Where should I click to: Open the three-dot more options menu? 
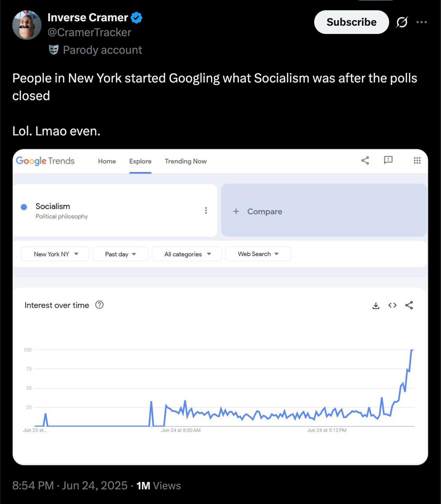(x=422, y=22)
